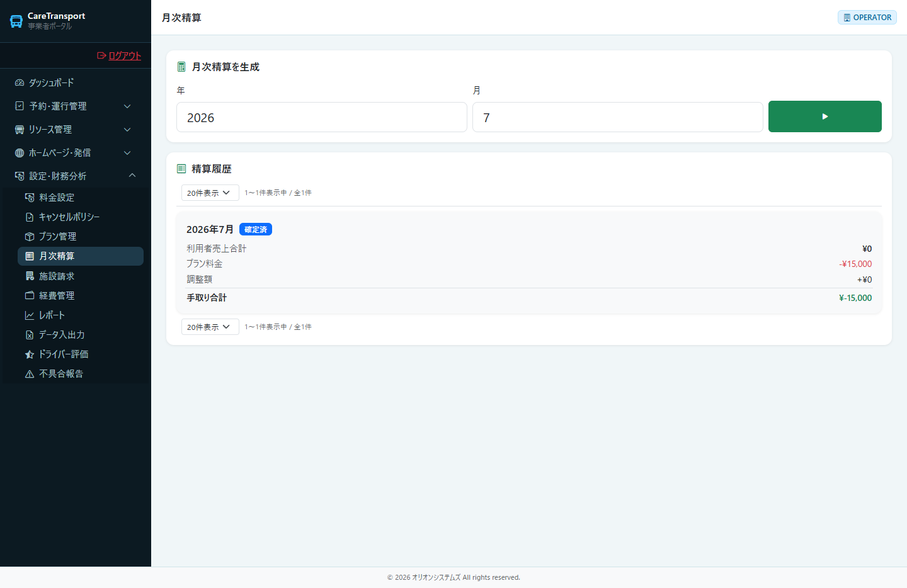Image resolution: width=907 pixels, height=588 pixels.
Task: Click the ダッシュボード gauge icon
Action: click(x=20, y=83)
